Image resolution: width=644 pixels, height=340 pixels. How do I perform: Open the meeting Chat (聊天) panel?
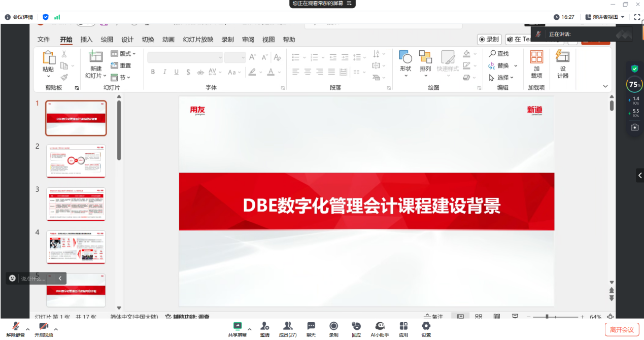(x=311, y=327)
